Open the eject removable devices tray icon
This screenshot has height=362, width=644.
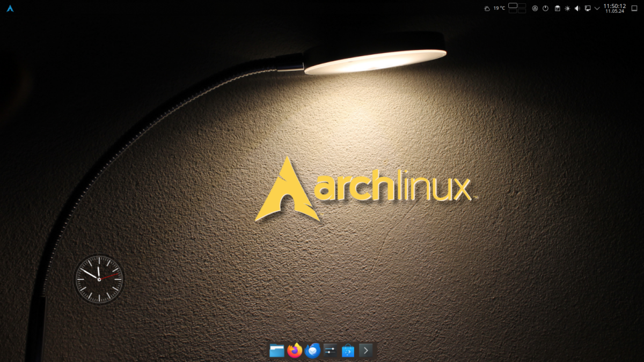point(535,9)
